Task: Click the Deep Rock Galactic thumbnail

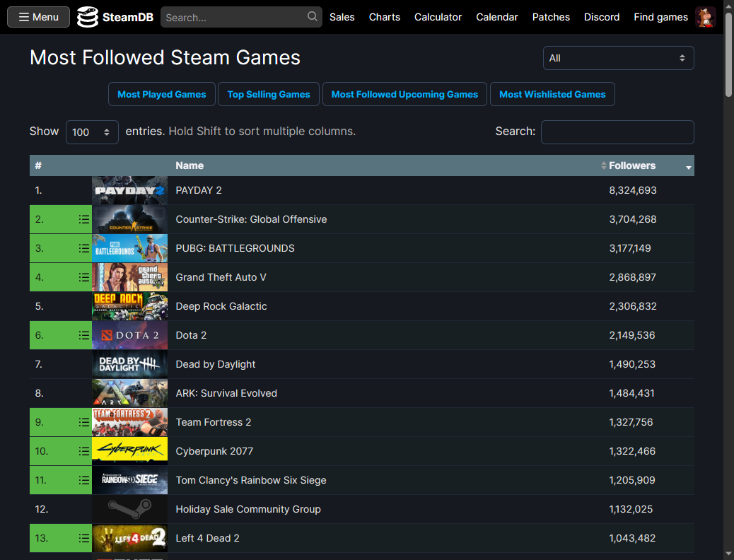Action: coord(129,306)
